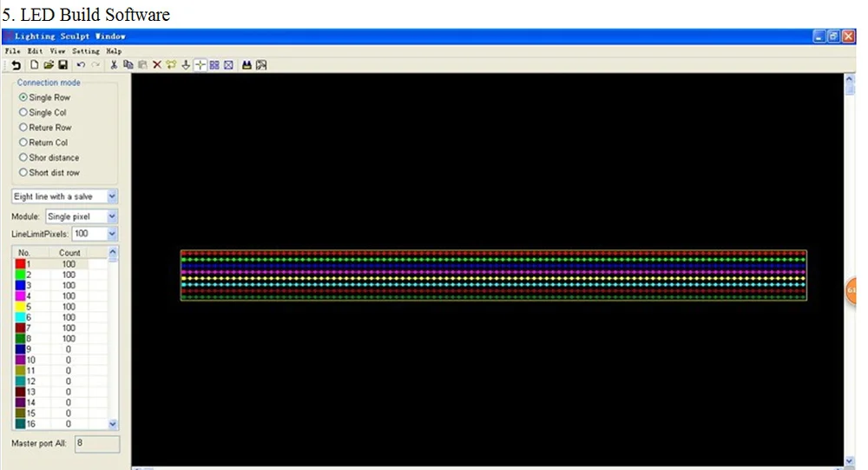The width and height of the screenshot is (868, 470).
Task: Click port list scroll up arrow
Action: pyautogui.click(x=112, y=253)
